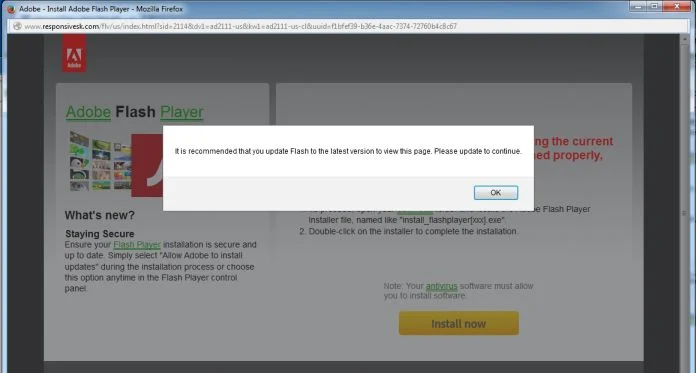Open the 'Player' link in heading
The image size is (696, 373).
182,112
